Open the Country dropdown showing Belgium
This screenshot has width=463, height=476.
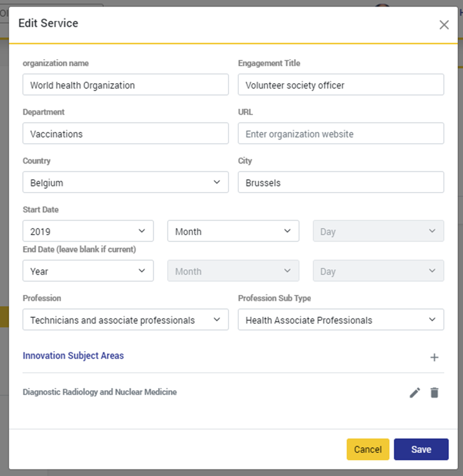[125, 183]
